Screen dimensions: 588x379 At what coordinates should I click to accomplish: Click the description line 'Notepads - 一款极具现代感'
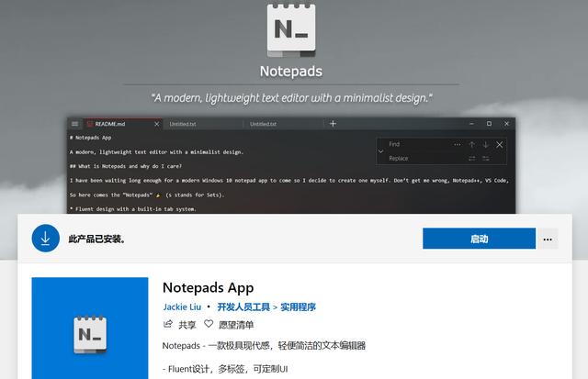264,345
